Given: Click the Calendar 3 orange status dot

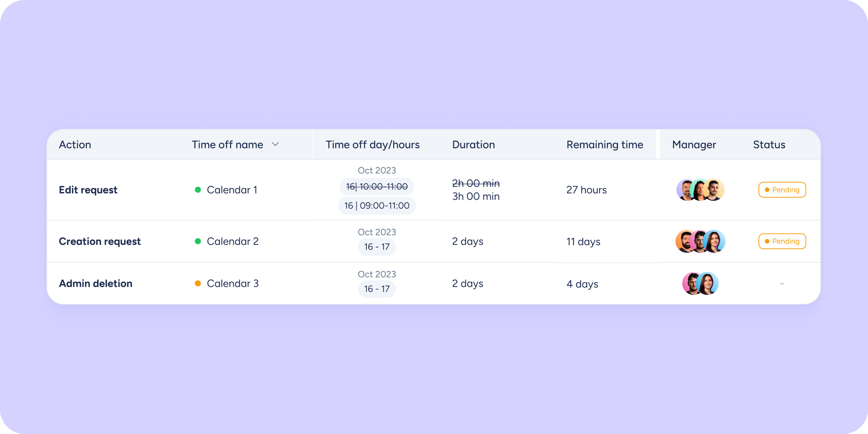Looking at the screenshot, I should (x=198, y=284).
